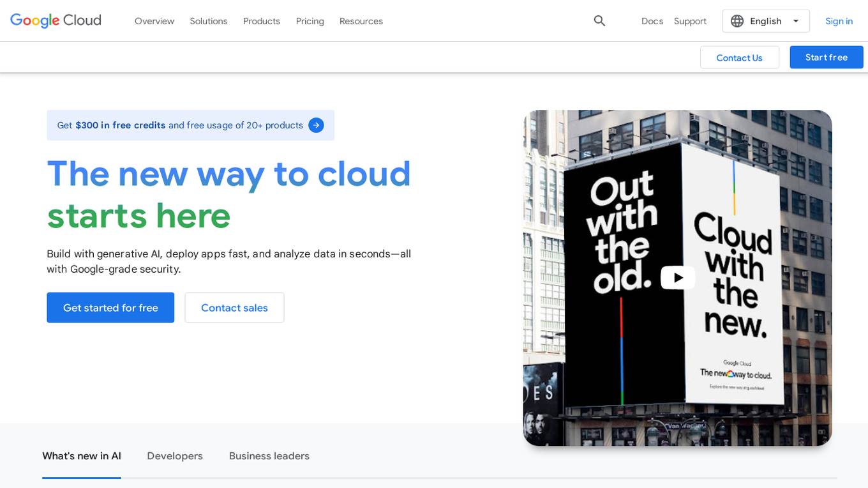Go to the Pricing page
Image resolution: width=868 pixels, height=488 pixels.
click(x=310, y=21)
